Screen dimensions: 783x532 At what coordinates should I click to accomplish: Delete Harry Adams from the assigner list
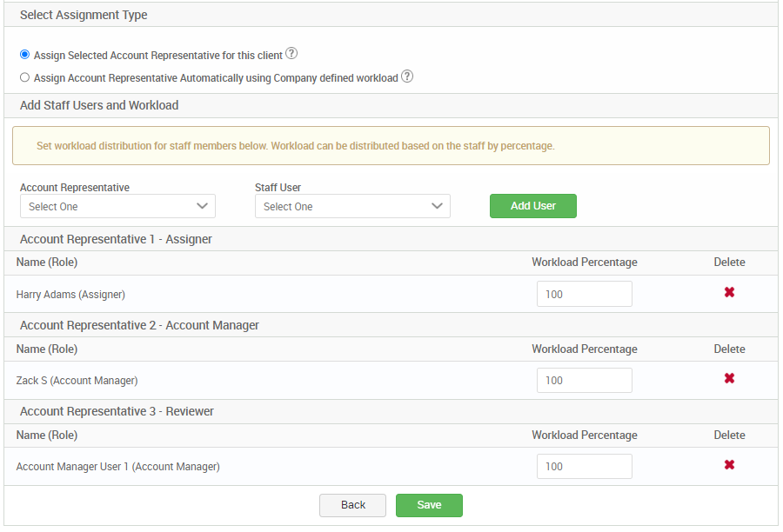coord(729,293)
